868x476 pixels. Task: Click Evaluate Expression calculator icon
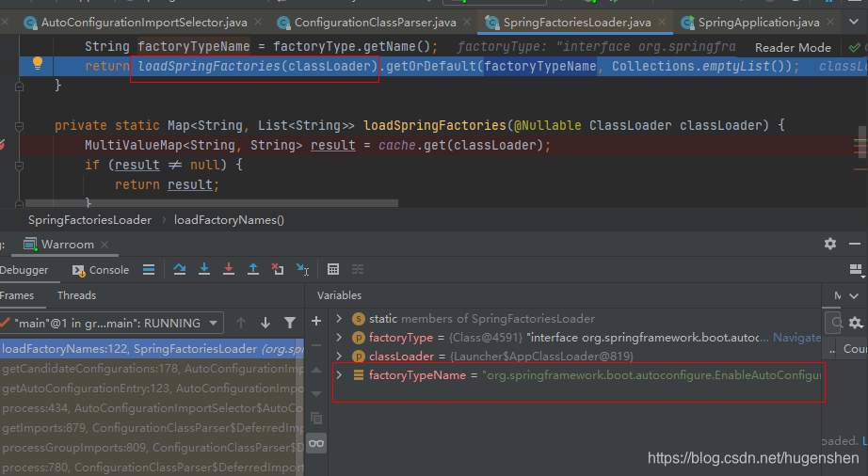(x=332, y=269)
